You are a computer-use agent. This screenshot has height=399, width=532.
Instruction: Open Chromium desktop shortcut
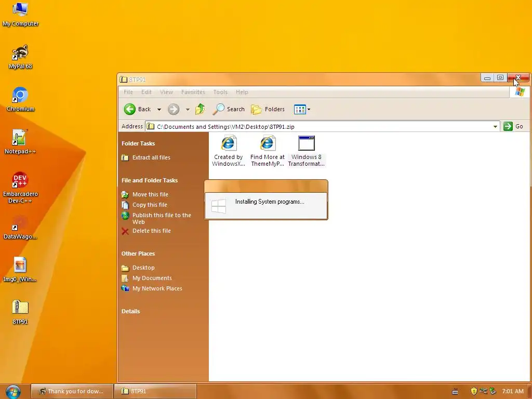coord(20,99)
